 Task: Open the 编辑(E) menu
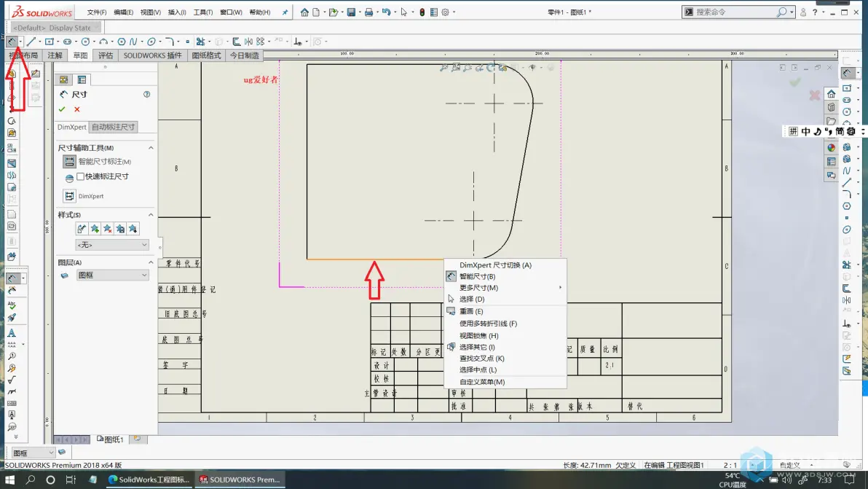(123, 12)
